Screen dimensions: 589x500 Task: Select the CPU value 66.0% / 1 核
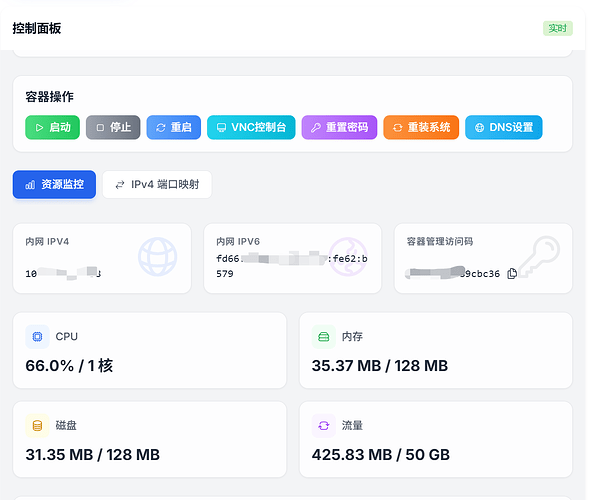pos(69,366)
